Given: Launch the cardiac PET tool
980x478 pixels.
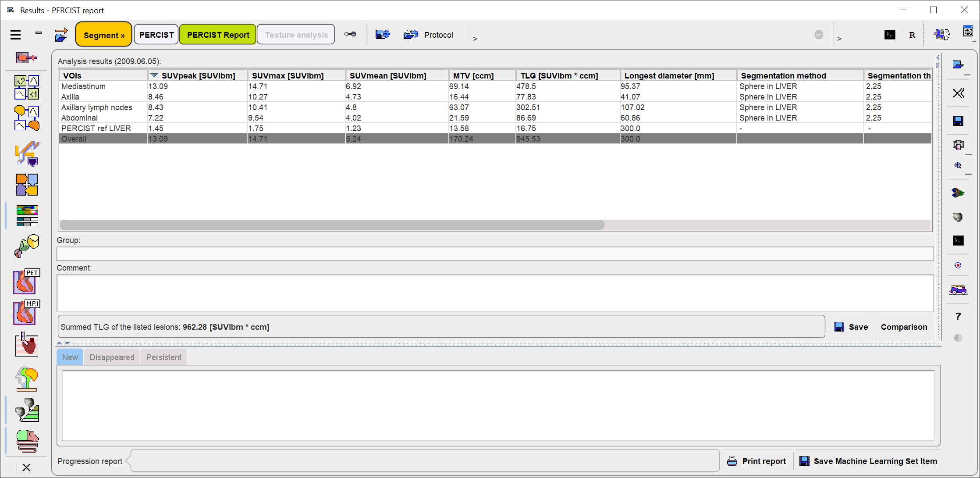Looking at the screenshot, I should point(27,282).
